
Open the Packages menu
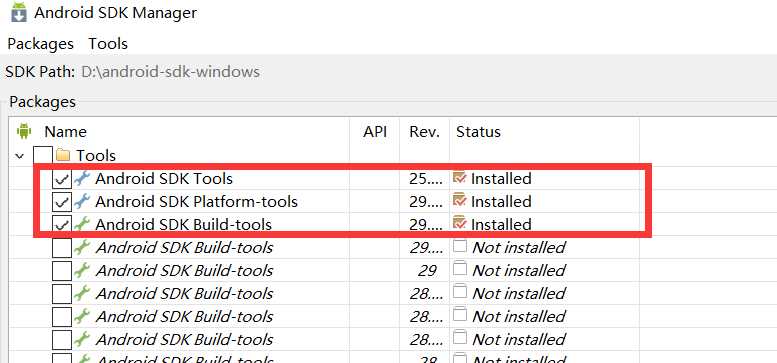pos(41,44)
